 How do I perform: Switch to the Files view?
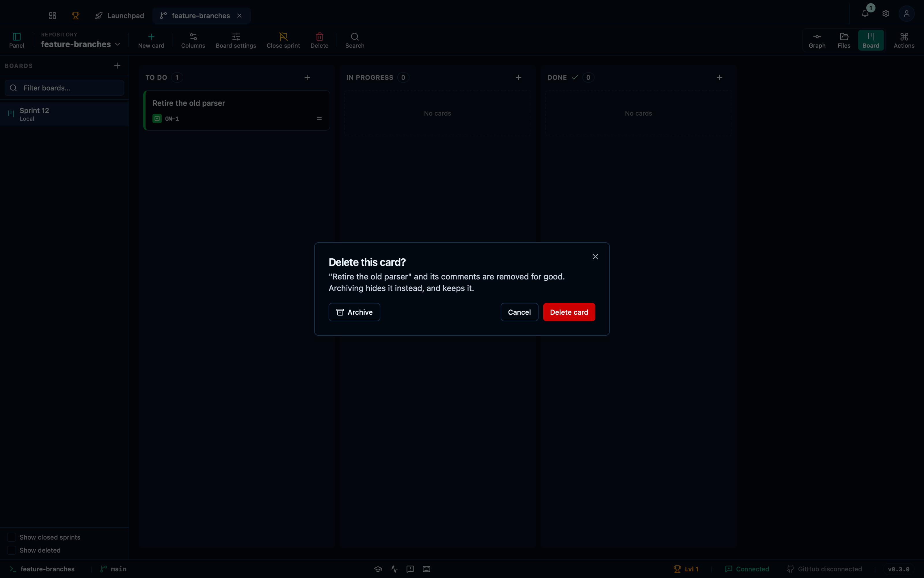click(844, 40)
